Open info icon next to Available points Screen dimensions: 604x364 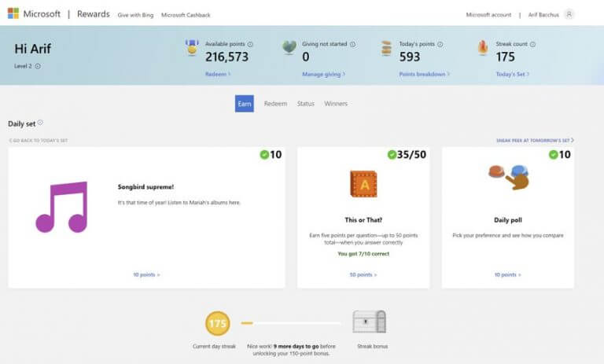(x=250, y=44)
